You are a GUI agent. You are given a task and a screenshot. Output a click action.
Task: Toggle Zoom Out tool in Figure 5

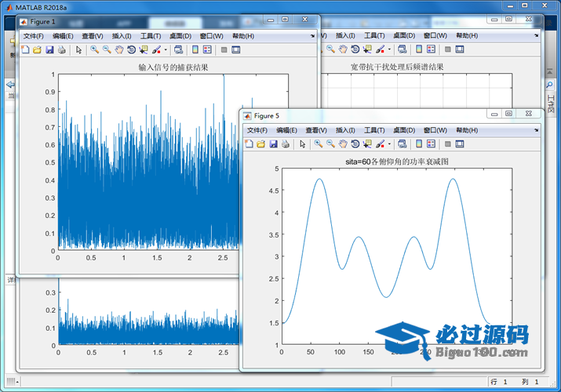pyautogui.click(x=330, y=144)
